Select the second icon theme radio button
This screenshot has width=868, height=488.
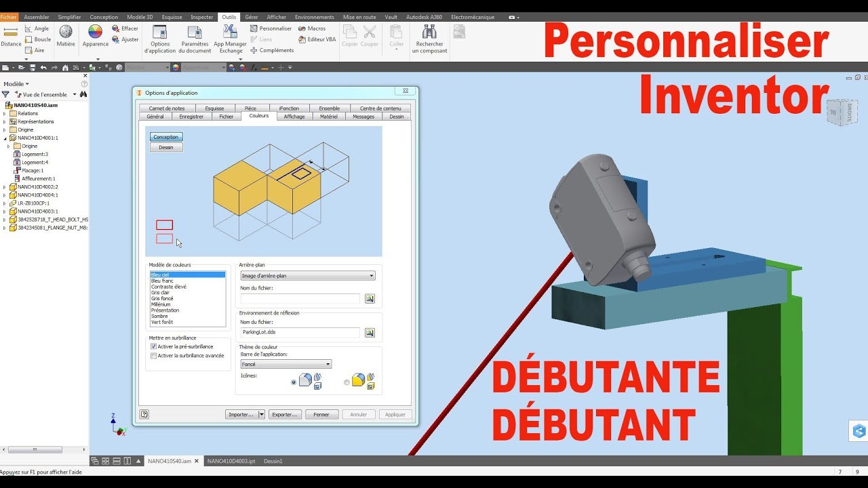[347, 382]
